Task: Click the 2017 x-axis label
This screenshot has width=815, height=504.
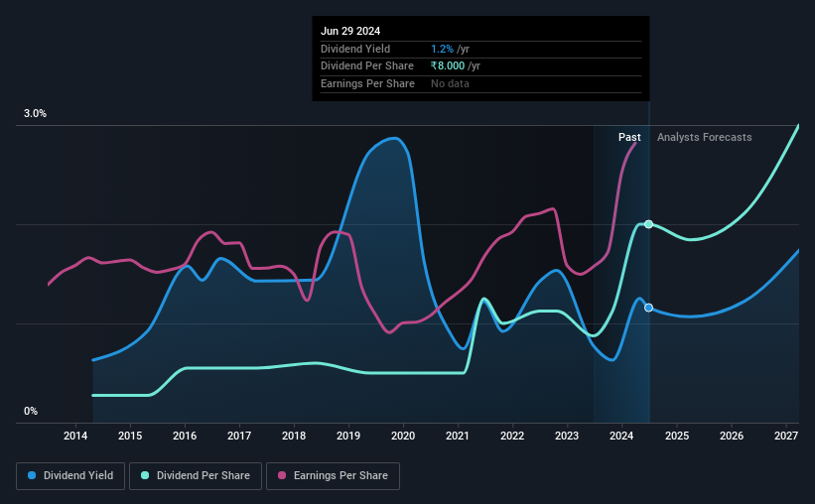Action: (x=239, y=436)
